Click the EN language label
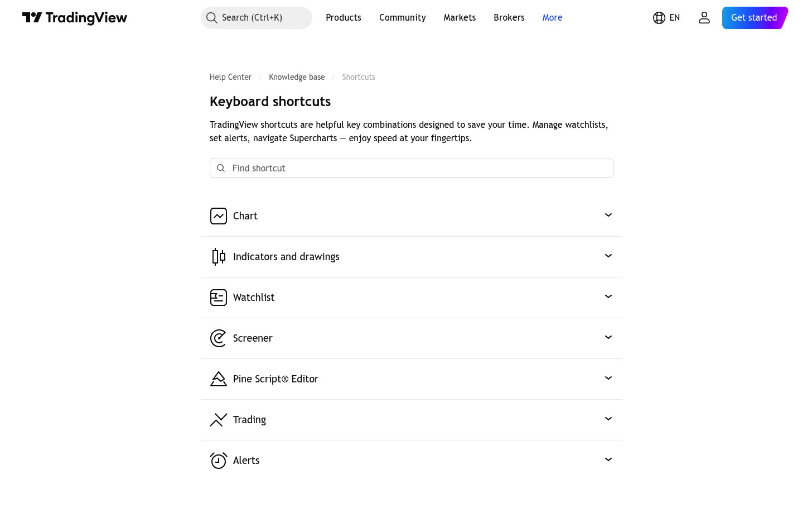Viewport: 812px width, 508px height. pyautogui.click(x=675, y=18)
